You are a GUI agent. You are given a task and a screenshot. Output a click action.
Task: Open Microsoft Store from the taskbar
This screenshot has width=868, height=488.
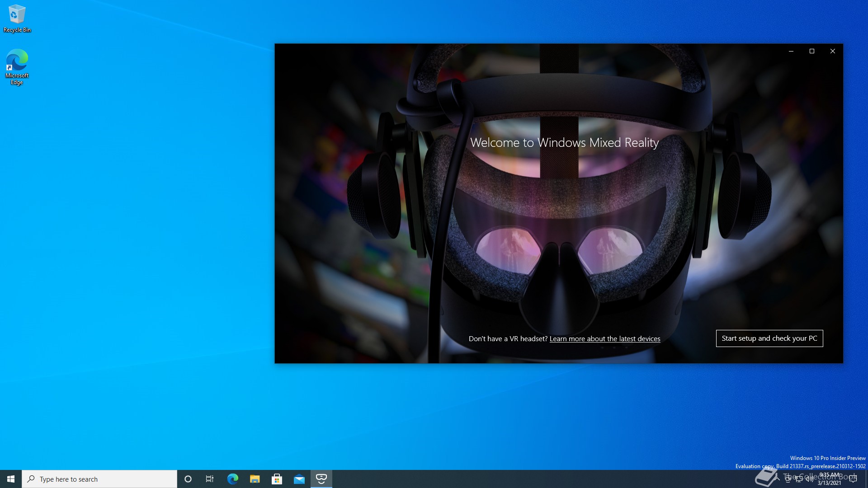277,479
